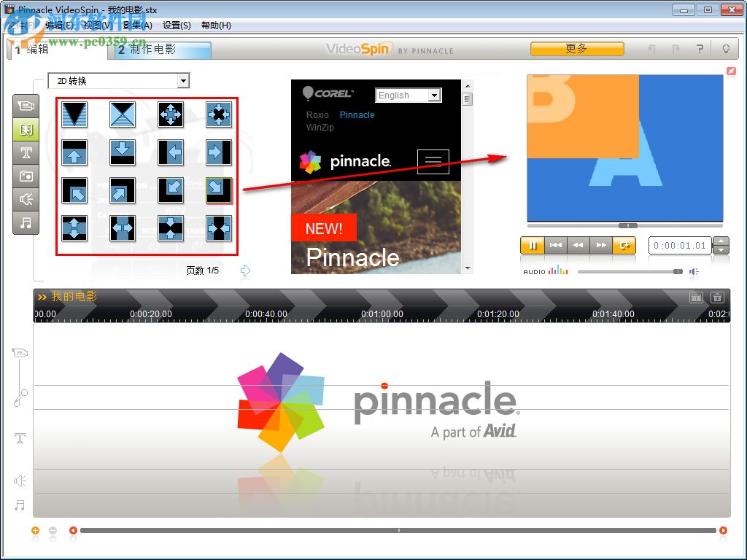
Task: Pause playback in the preview player
Action: point(532,246)
